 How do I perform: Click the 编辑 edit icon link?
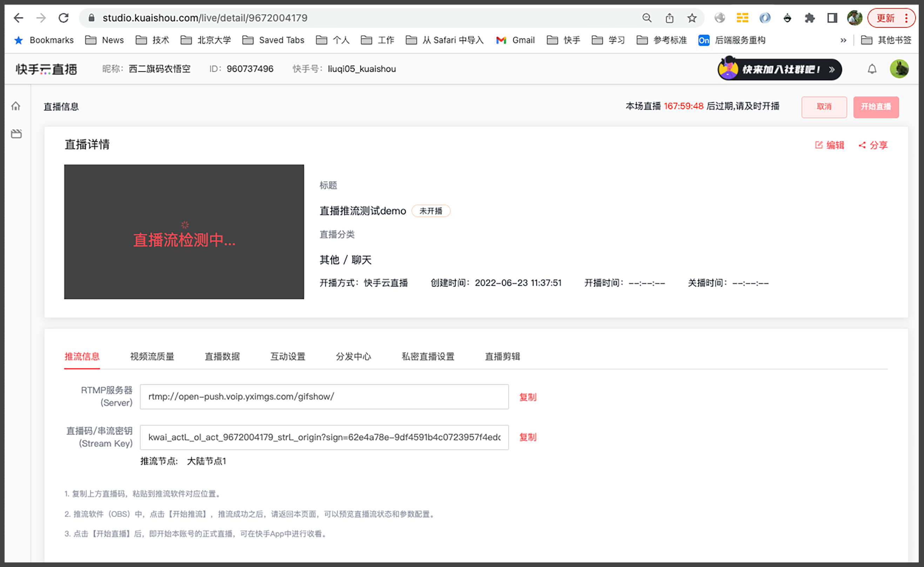830,145
